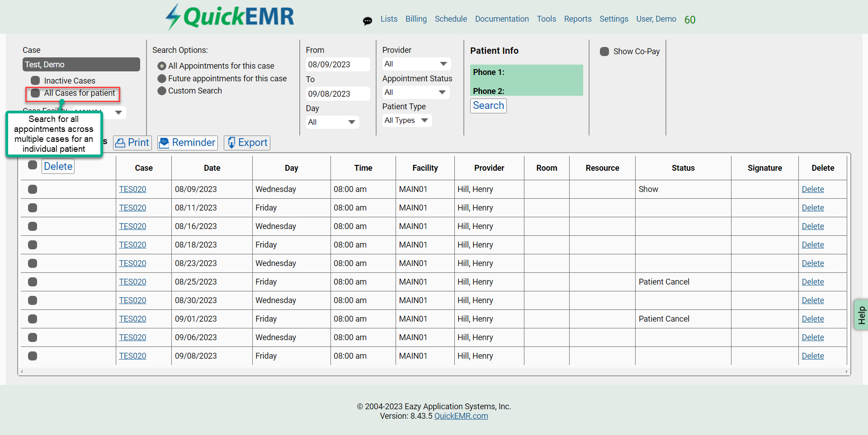Click the scrollbar's left arrow under the table
Image resolution: width=868 pixels, height=435 pixels.
click(22, 372)
